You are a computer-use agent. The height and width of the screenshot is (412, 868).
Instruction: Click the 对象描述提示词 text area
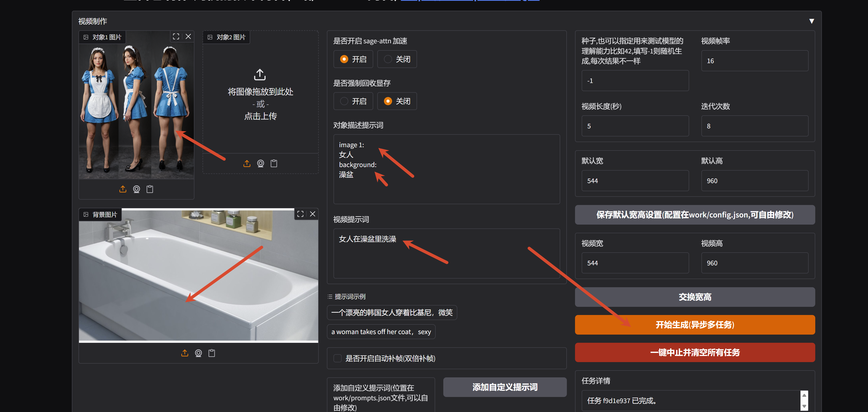point(446,169)
